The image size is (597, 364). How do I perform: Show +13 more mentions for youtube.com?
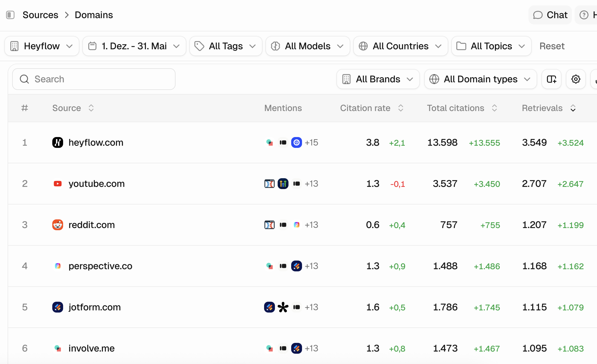point(312,184)
